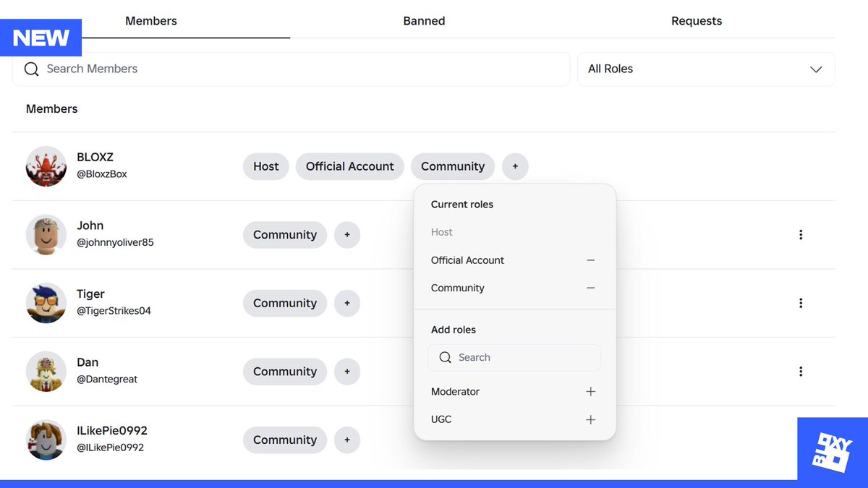Switch to the Banned tab
Image resolution: width=868 pixels, height=488 pixels.
pyautogui.click(x=424, y=21)
